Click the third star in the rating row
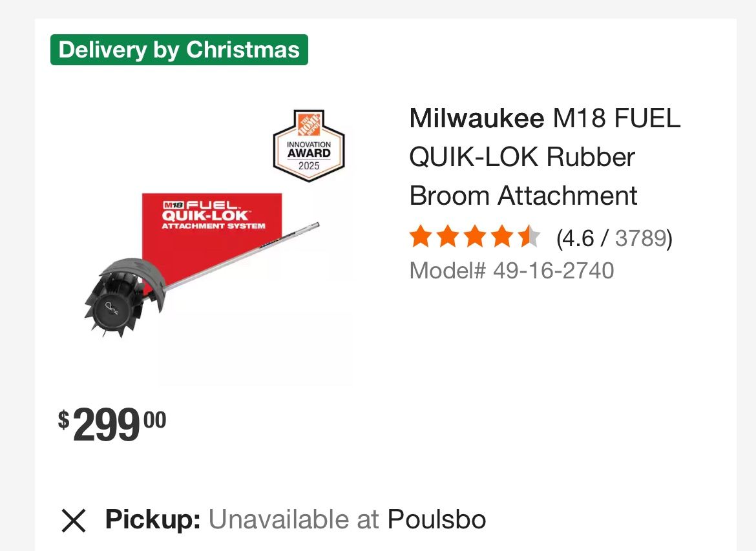Viewport: 756px width, 551px height. coord(475,237)
